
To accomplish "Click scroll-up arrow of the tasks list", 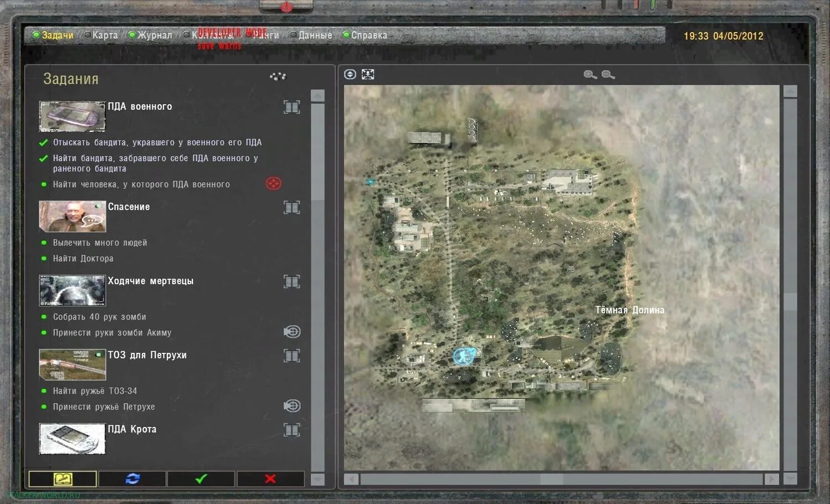I will [x=317, y=96].
